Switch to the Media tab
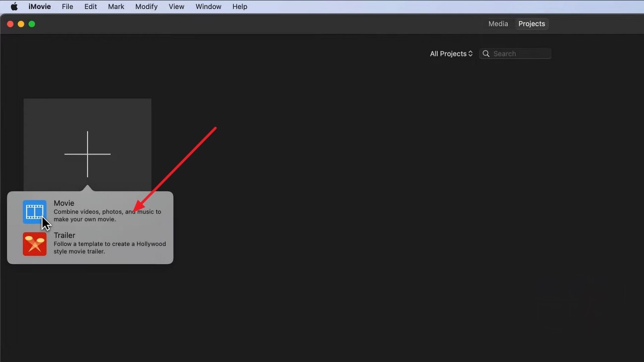This screenshot has height=362, width=644. pos(498,24)
